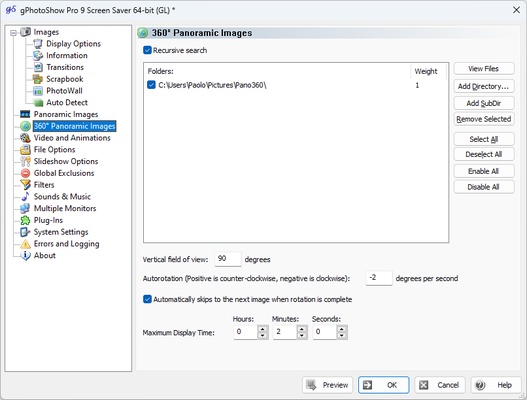Click the PhotoWall tree icon
This screenshot has height=400, width=527.
pyautogui.click(x=38, y=91)
